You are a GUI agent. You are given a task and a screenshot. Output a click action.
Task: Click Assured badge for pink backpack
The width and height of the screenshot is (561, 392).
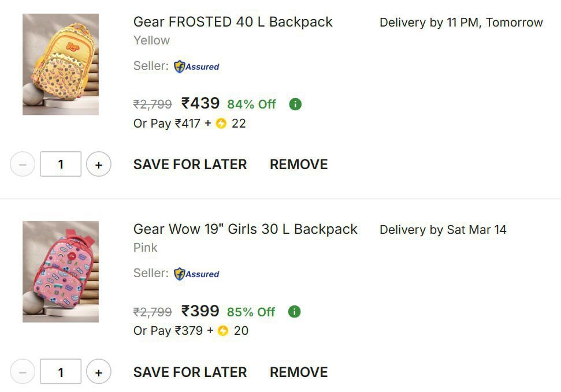(x=196, y=274)
